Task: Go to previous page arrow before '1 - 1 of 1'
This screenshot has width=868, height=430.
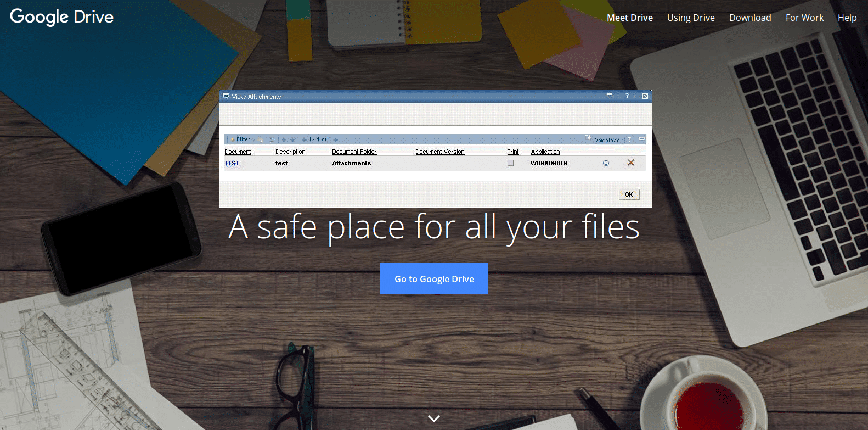Action: click(x=304, y=139)
